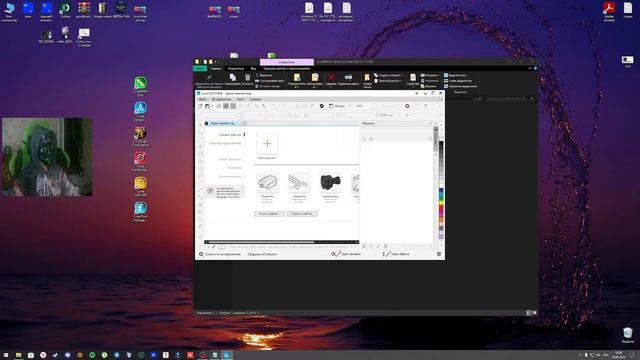Screen dimensions: 640x360
Task: Click Outline color indicator in status bar
Action: tap(387, 254)
